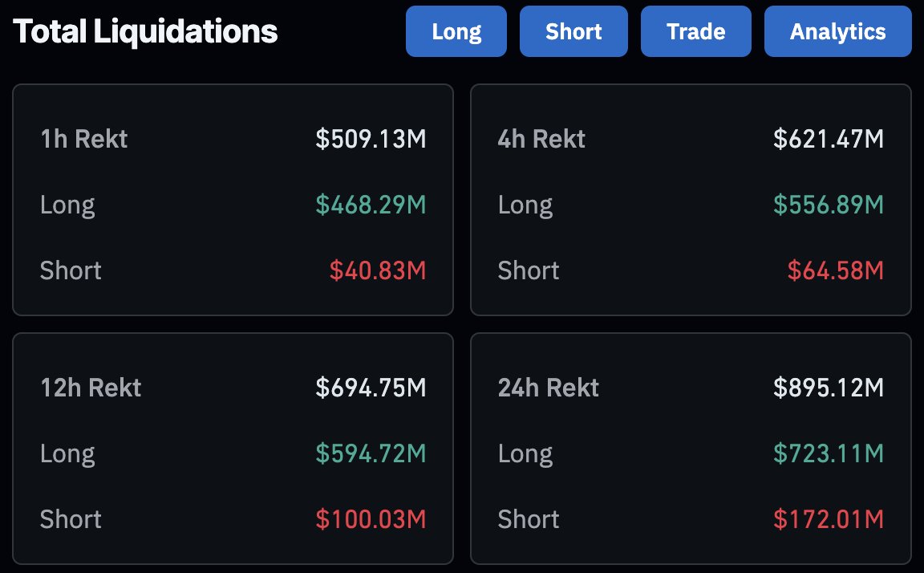Click the 4h long $556.89M amount

(x=829, y=205)
